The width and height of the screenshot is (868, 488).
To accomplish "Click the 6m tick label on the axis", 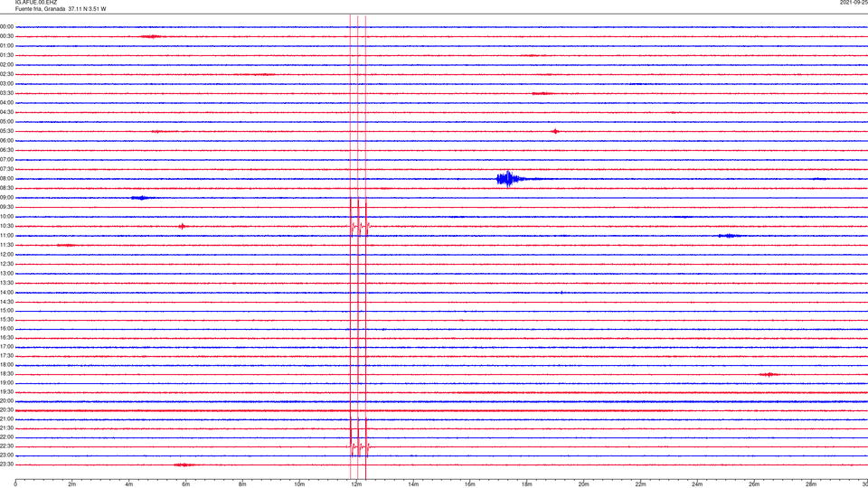I will tap(185, 484).
